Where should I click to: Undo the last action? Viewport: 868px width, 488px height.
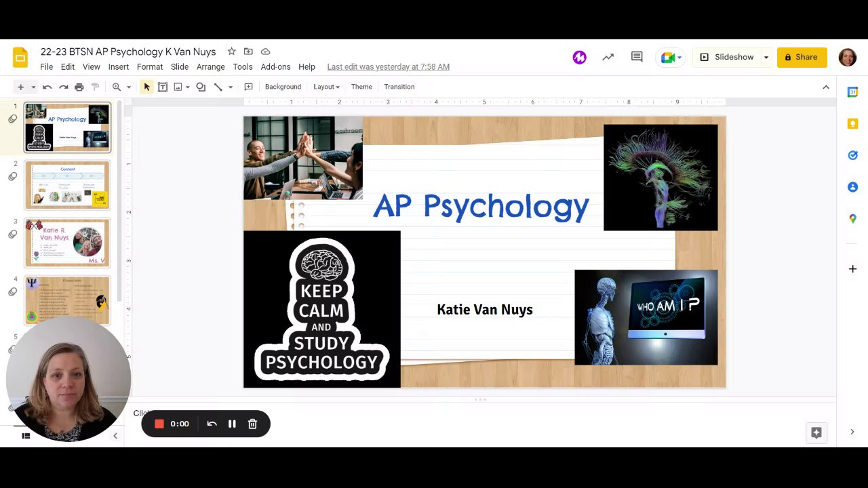[47, 87]
